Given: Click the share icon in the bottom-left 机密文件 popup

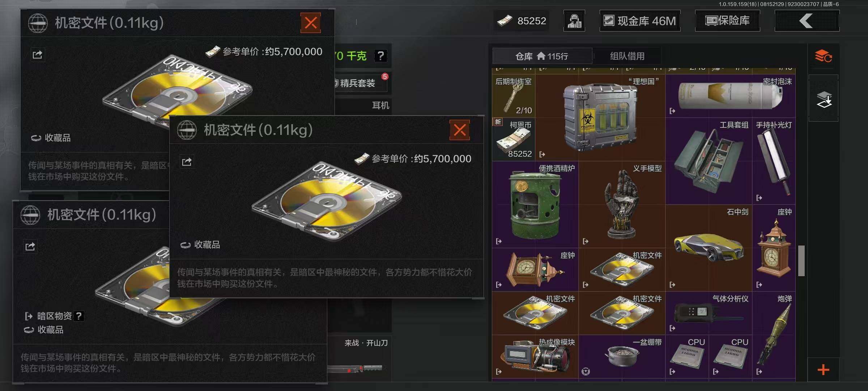Looking at the screenshot, I should point(30,247).
